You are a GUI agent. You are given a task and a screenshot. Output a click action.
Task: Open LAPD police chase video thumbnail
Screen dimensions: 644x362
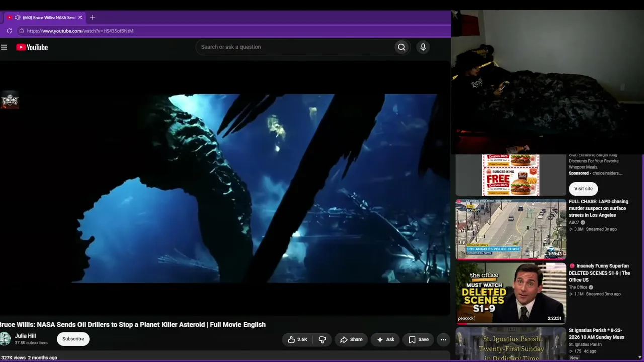pos(511,229)
